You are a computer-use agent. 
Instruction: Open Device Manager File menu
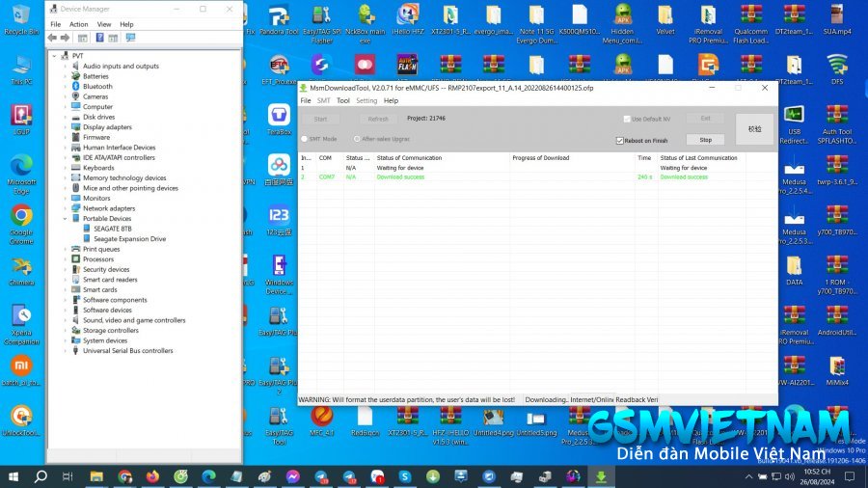[x=56, y=24]
